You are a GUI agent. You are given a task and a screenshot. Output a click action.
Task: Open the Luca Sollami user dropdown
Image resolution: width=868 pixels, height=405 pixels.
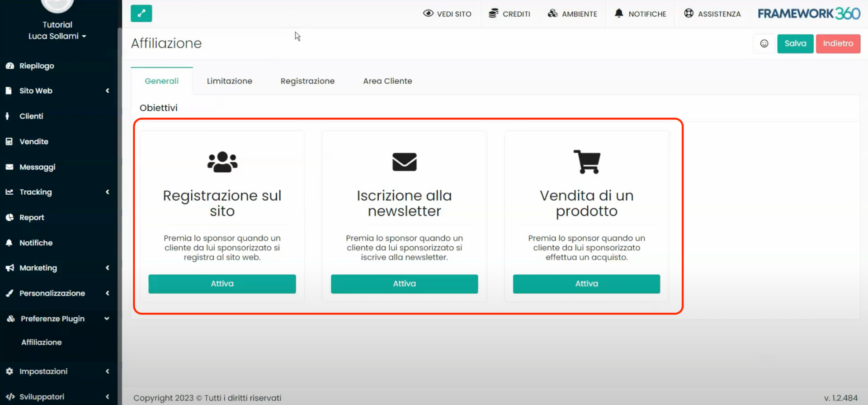click(57, 36)
